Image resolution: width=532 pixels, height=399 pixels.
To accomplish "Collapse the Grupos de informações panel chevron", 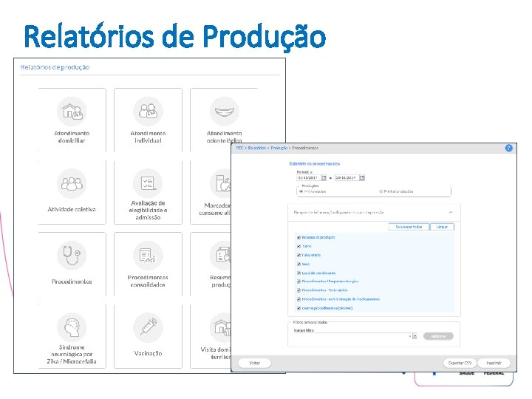I will [451, 212].
